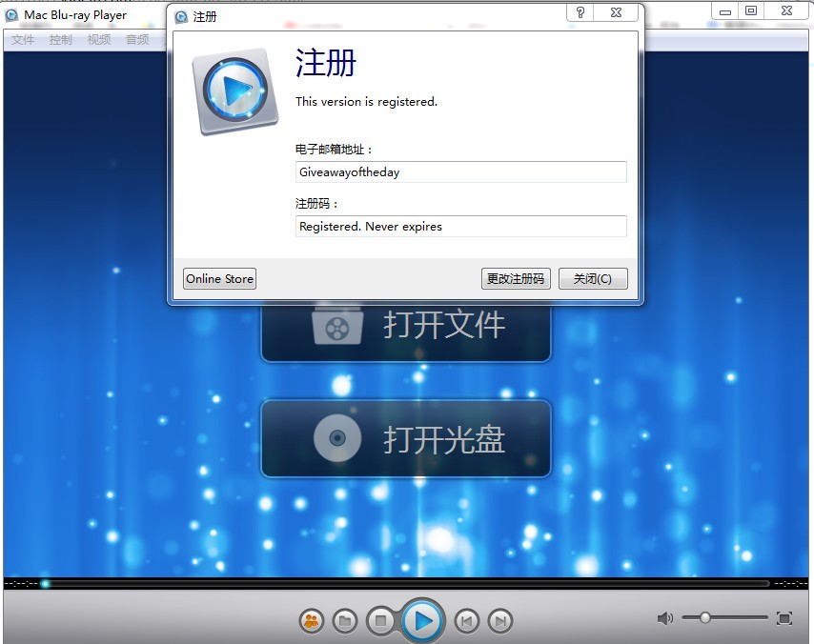Image resolution: width=814 pixels, height=644 pixels.
Task: Click the playback progress bar
Action: point(408,584)
